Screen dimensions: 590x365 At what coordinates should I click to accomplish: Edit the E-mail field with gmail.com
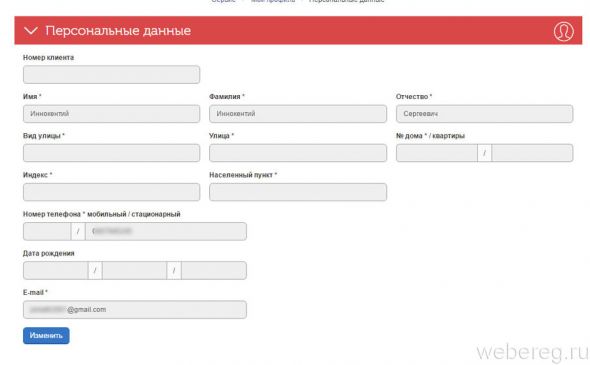135,310
